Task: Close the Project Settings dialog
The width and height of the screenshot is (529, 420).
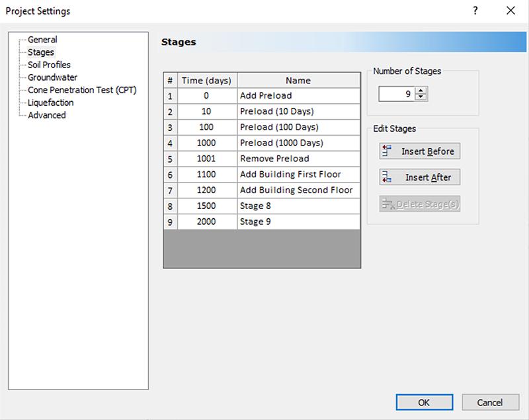Action: [x=510, y=11]
